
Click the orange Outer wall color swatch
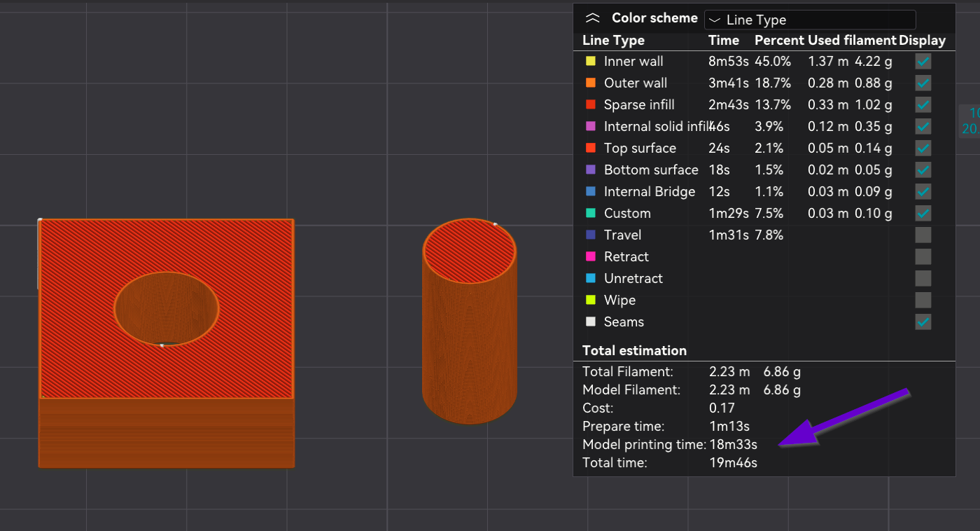pyautogui.click(x=590, y=83)
